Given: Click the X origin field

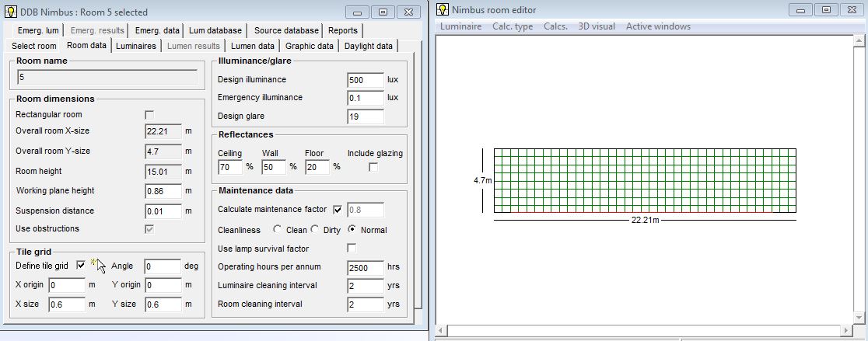Looking at the screenshot, I should click(67, 285).
